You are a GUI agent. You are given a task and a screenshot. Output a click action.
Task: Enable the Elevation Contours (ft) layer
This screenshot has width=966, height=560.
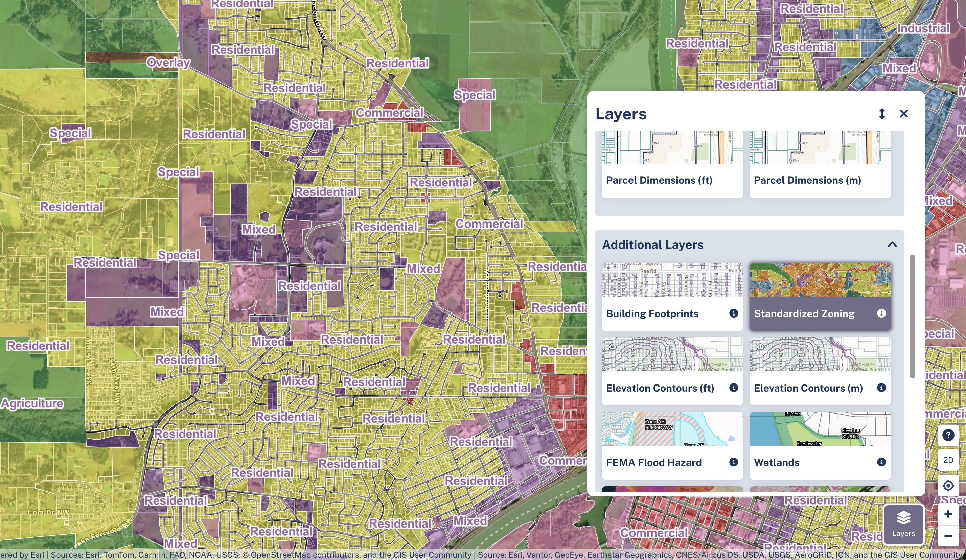click(672, 371)
